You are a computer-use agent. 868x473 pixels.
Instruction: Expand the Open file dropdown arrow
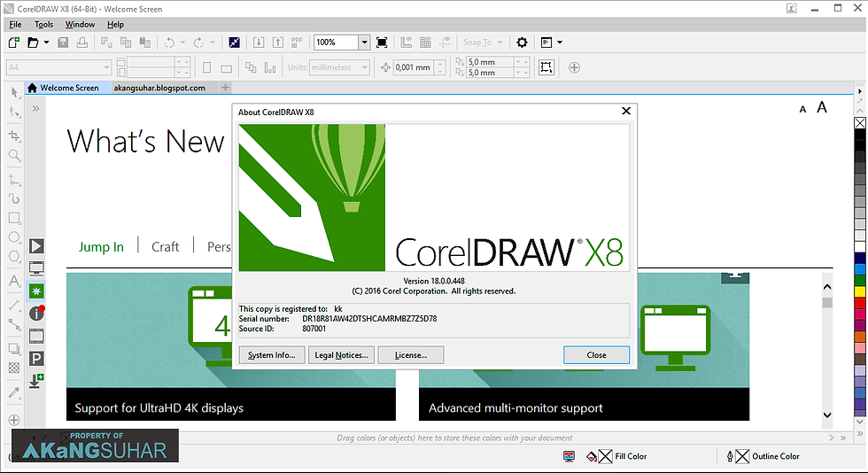tap(46, 43)
